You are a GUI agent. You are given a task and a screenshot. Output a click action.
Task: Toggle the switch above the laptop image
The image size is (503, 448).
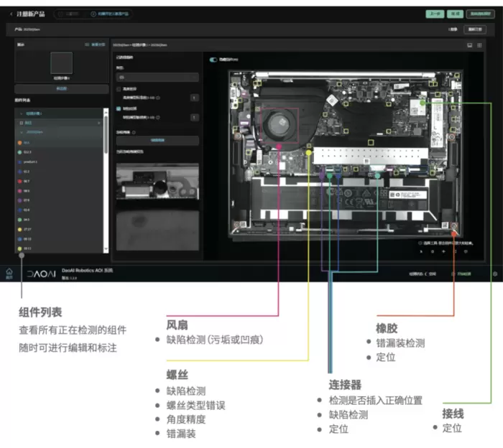(213, 60)
